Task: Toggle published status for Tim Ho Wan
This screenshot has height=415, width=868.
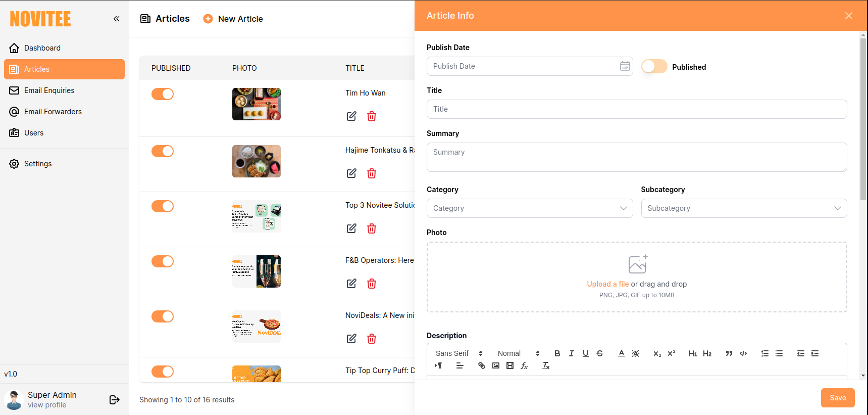Action: click(163, 94)
